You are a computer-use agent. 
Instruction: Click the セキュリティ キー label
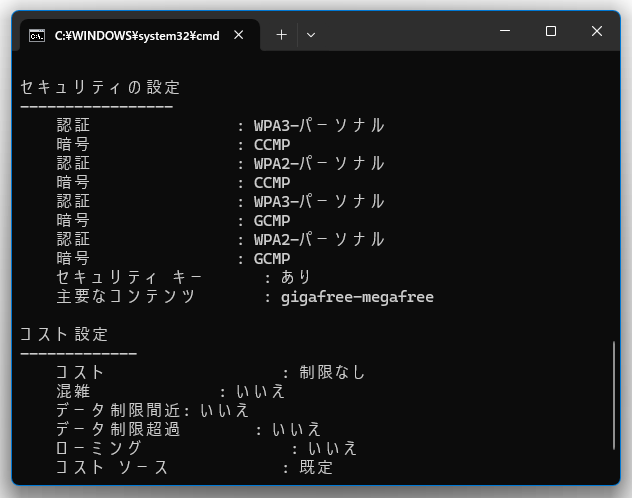point(129,277)
